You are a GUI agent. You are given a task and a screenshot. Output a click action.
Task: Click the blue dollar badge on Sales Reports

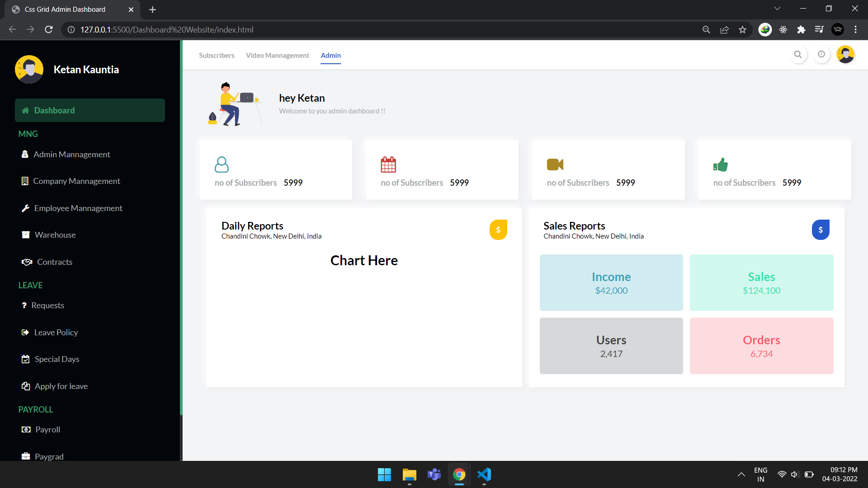click(821, 230)
